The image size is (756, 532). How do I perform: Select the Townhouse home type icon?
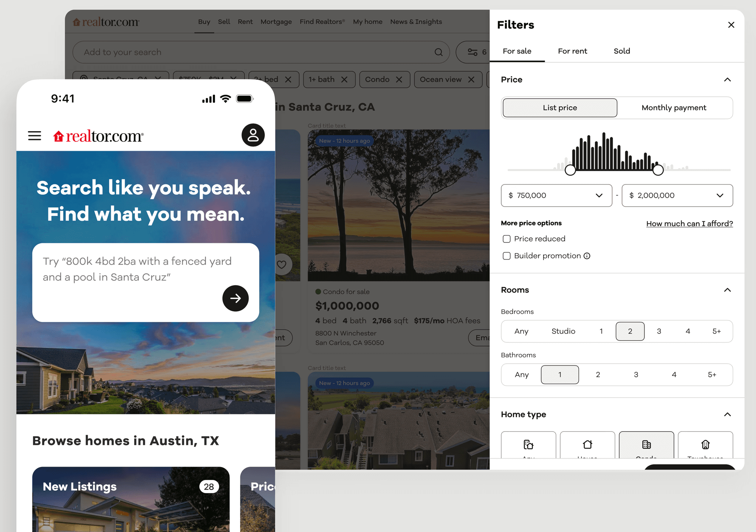pos(705,445)
